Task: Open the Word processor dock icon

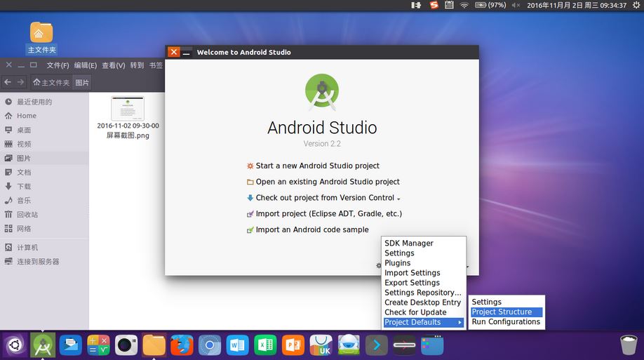Action: click(237, 345)
